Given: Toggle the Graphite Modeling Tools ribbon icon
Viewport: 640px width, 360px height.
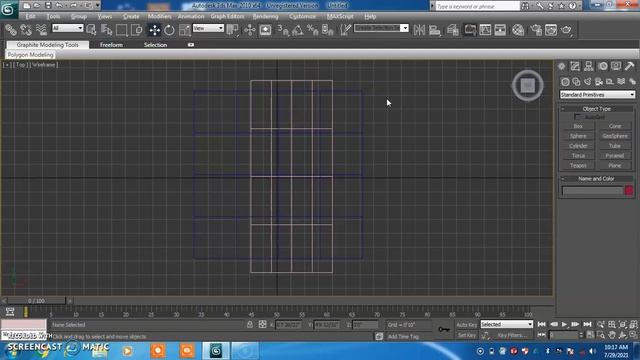Looking at the screenshot, I should [470, 30].
